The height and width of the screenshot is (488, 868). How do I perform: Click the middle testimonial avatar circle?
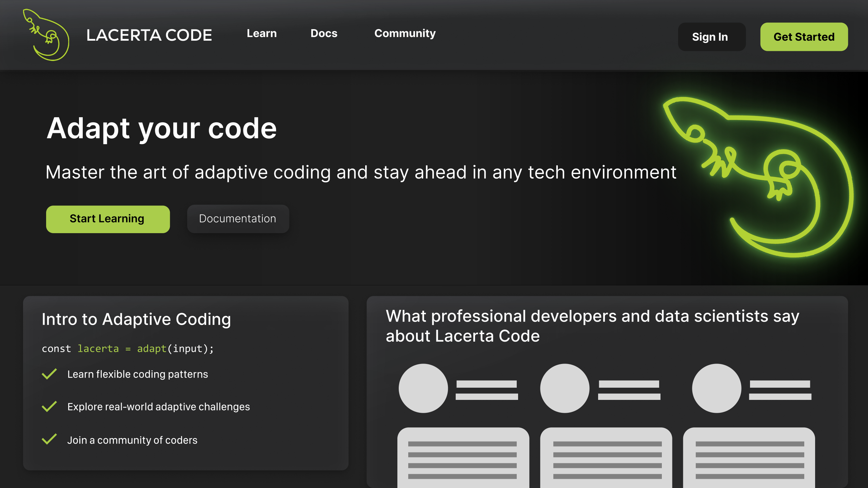(x=564, y=388)
